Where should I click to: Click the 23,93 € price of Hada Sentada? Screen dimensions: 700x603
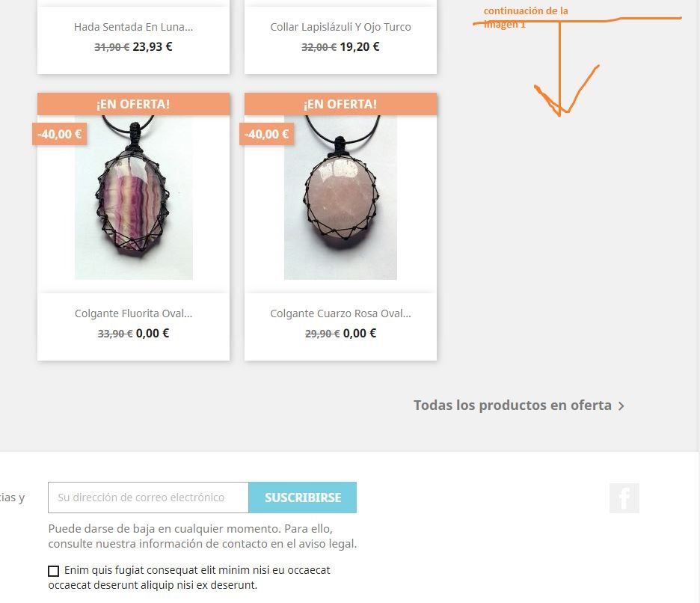click(x=153, y=46)
